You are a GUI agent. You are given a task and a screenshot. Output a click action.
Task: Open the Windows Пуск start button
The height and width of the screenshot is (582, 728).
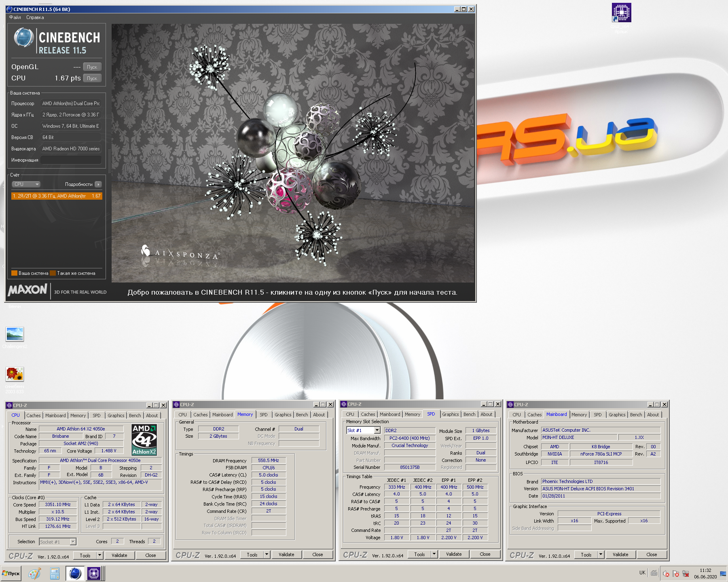(x=11, y=573)
